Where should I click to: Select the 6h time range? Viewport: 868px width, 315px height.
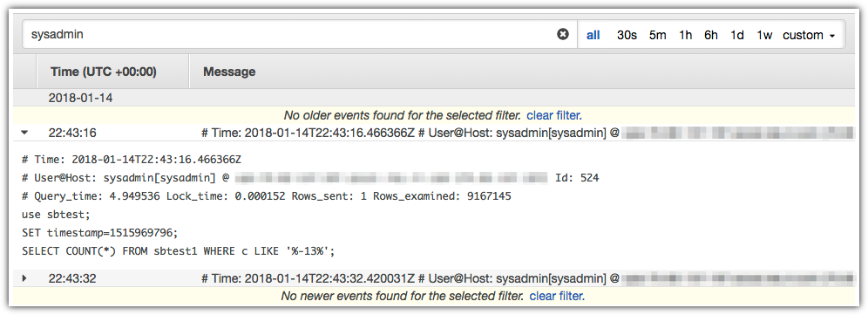[x=711, y=35]
